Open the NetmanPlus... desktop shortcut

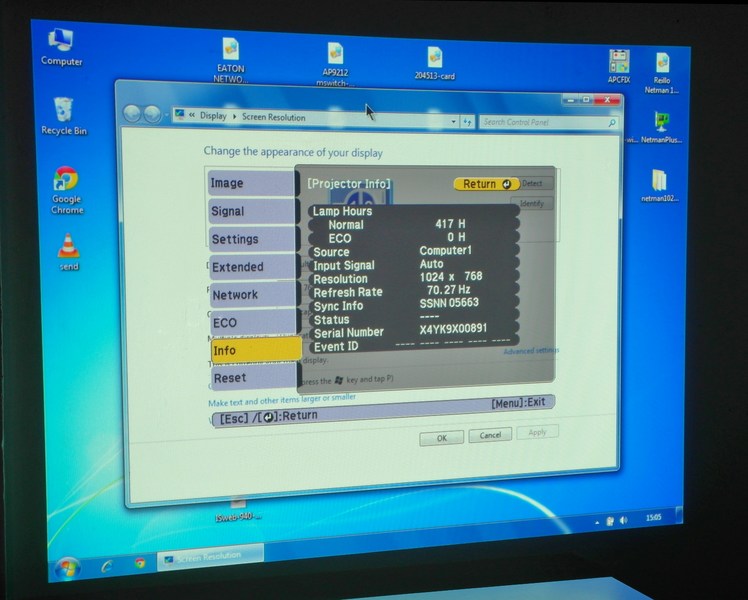tap(661, 127)
